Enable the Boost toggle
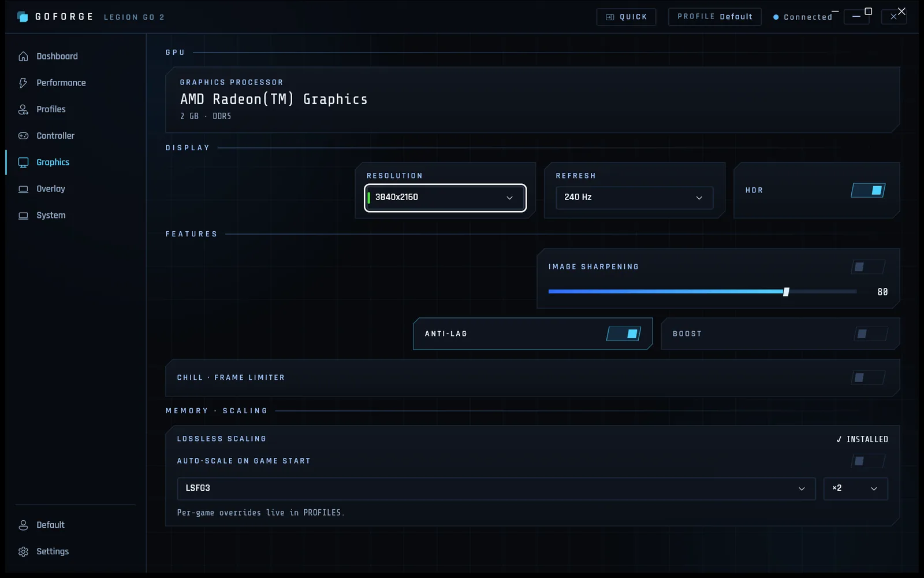Image resolution: width=924 pixels, height=578 pixels. click(x=871, y=334)
